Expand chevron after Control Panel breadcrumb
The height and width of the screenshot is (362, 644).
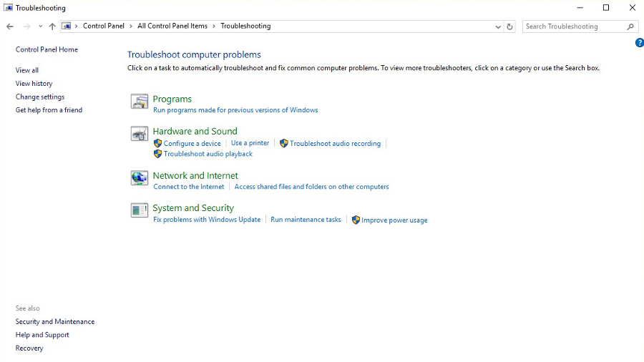(131, 26)
